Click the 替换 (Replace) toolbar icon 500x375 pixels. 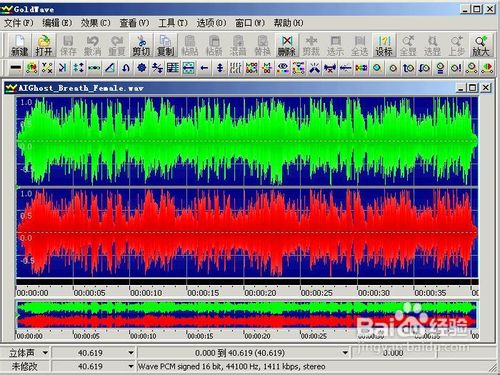tap(263, 45)
